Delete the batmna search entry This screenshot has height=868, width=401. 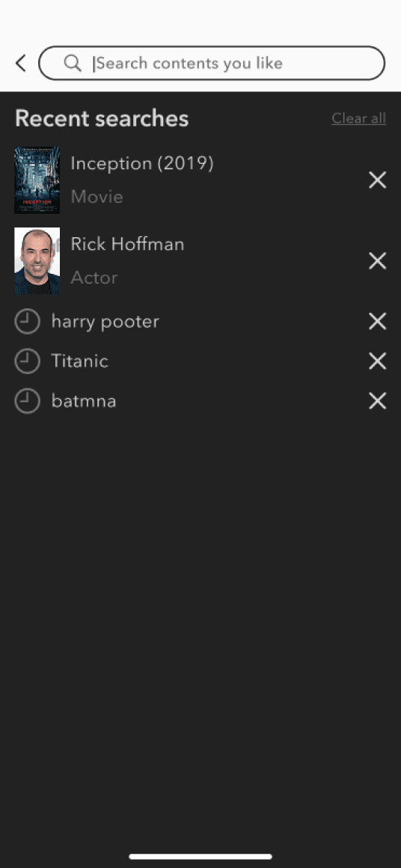coord(377,401)
